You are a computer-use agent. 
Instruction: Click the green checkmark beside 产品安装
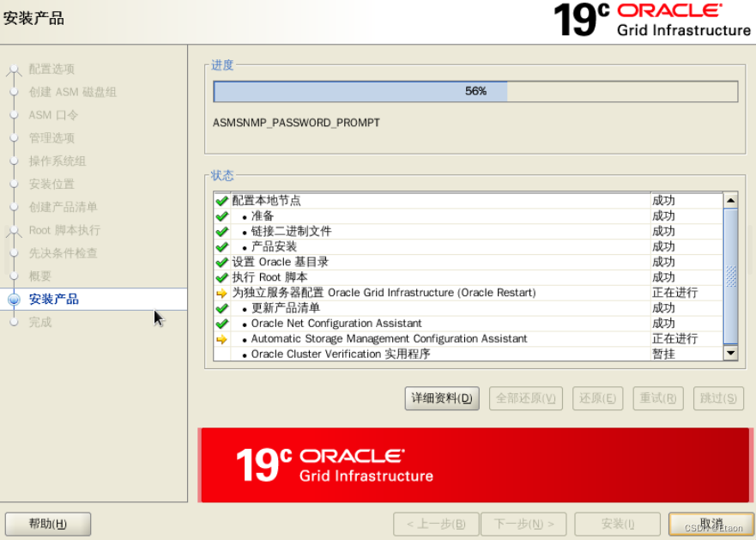point(221,247)
